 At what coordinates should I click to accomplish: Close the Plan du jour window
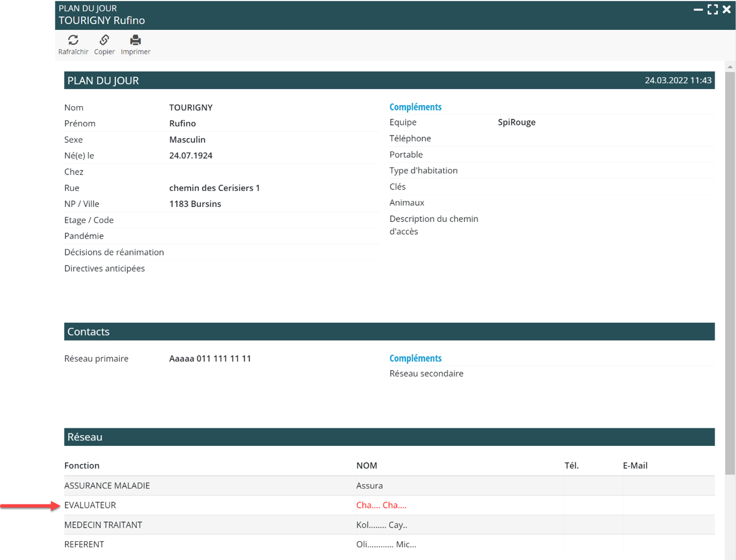click(x=726, y=10)
